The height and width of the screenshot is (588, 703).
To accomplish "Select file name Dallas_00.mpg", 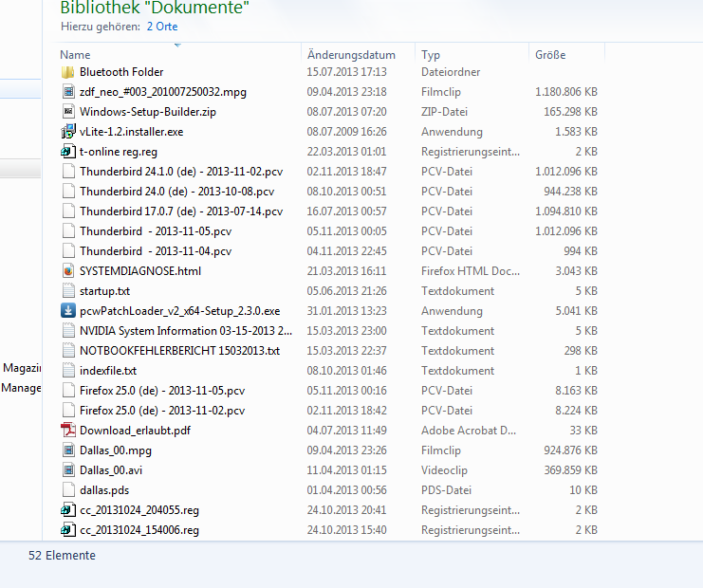I will [x=115, y=450].
